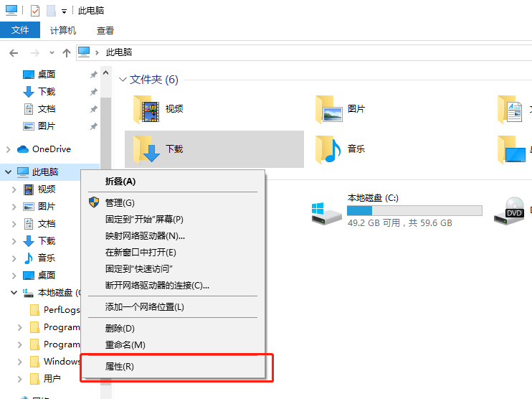Open the recent locations dropdown arrow

pos(52,52)
